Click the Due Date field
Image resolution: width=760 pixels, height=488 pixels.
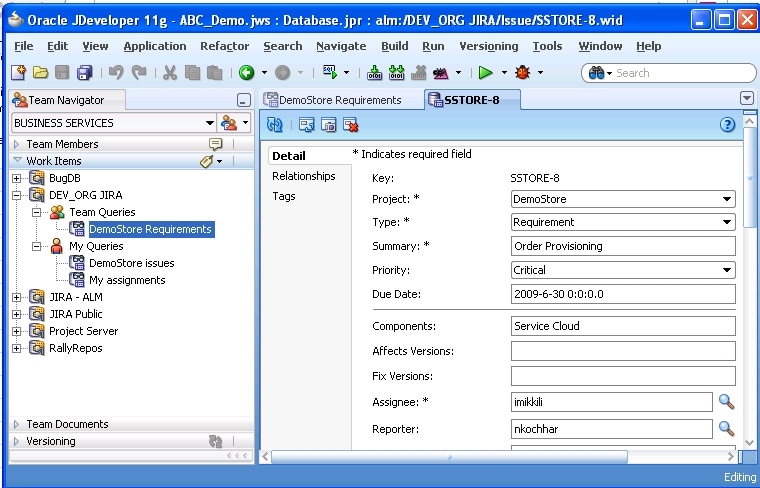[623, 294]
